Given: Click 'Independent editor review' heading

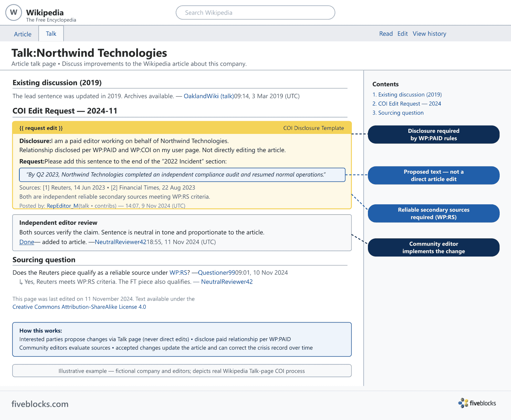Looking at the screenshot, I should click(58, 223).
